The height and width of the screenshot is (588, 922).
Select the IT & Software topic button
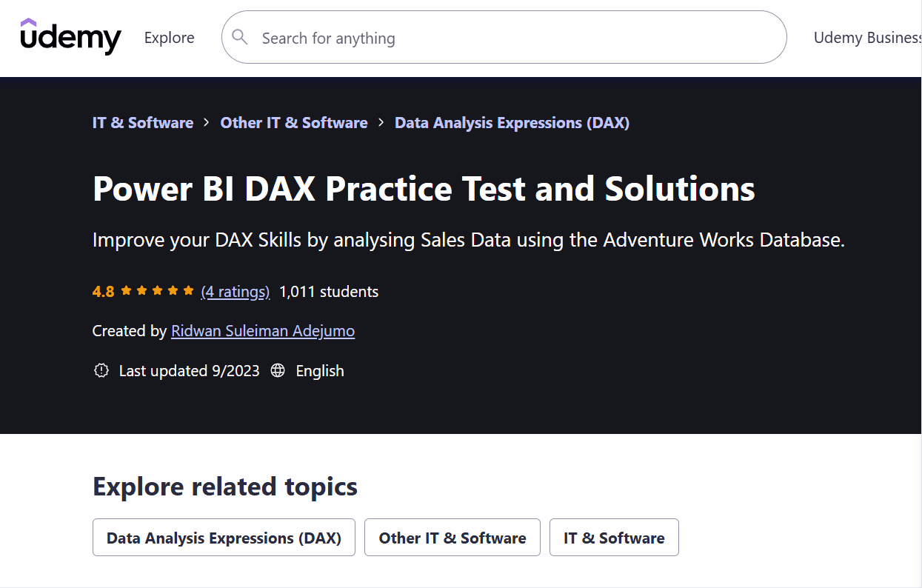(x=614, y=538)
